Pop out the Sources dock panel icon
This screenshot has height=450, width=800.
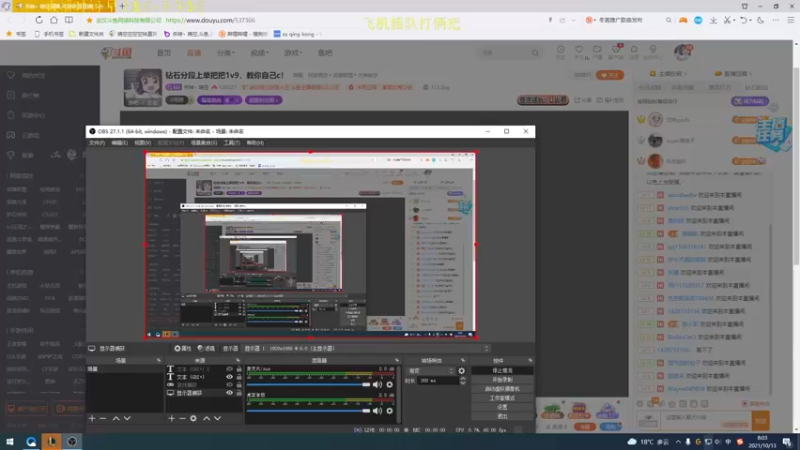(238, 360)
